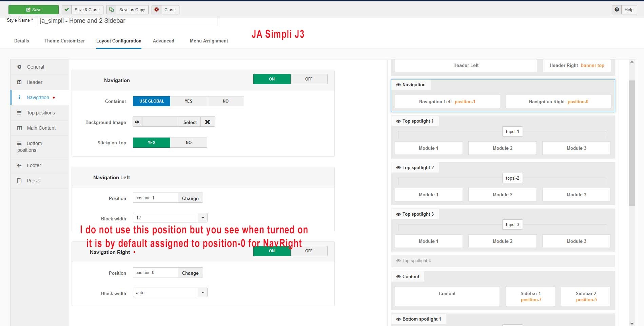
Task: Click Select for Background Image
Action: [190, 122]
